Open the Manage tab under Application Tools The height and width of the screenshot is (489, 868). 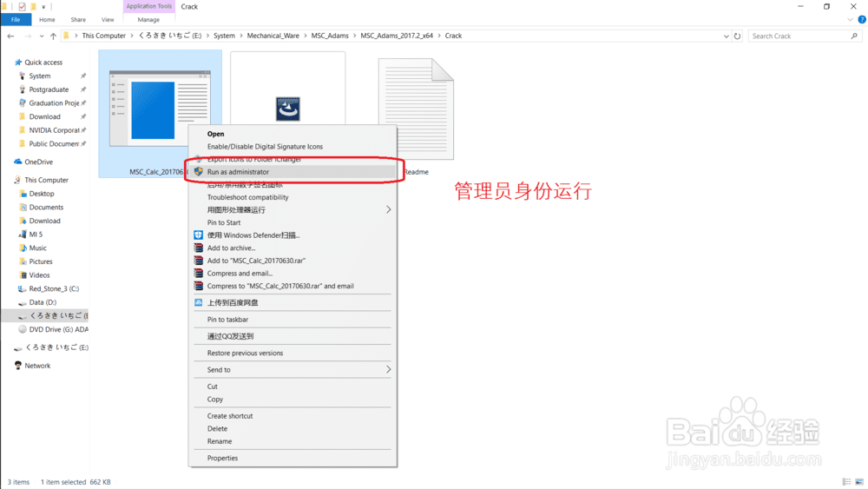(x=148, y=19)
